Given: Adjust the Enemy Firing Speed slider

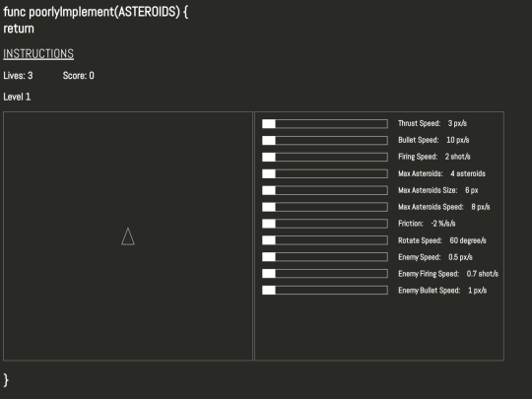Looking at the screenshot, I should tap(325, 274).
